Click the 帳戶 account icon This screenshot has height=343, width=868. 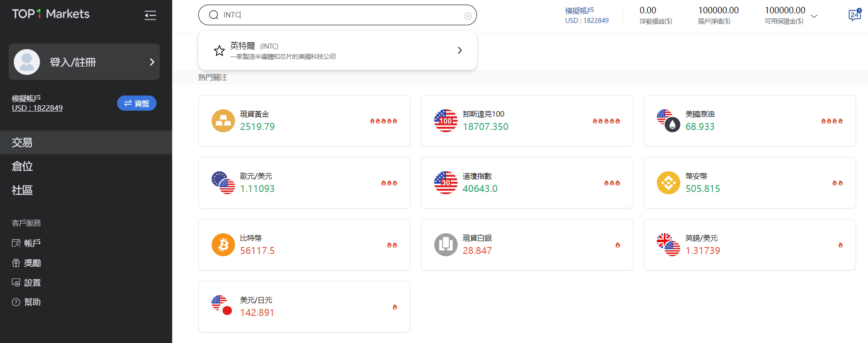tap(16, 243)
